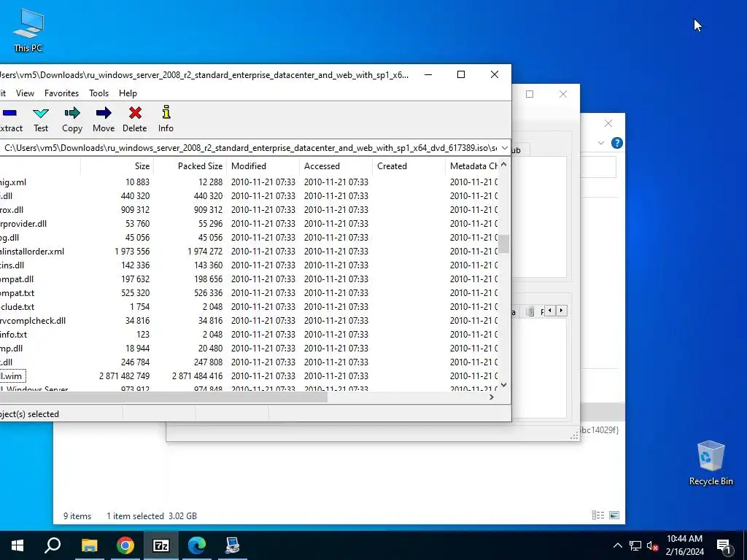Click the file list horizontal scrollbar thumb
The height and width of the screenshot is (560, 747).
click(x=163, y=397)
